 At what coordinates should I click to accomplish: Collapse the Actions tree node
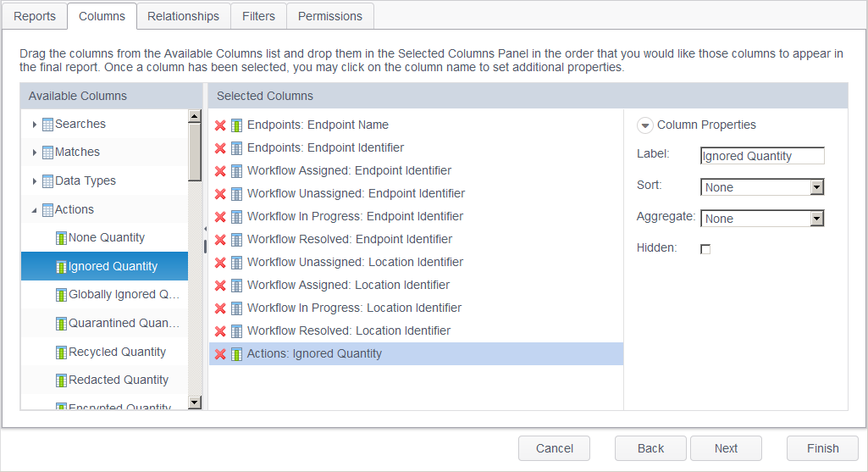click(35, 210)
